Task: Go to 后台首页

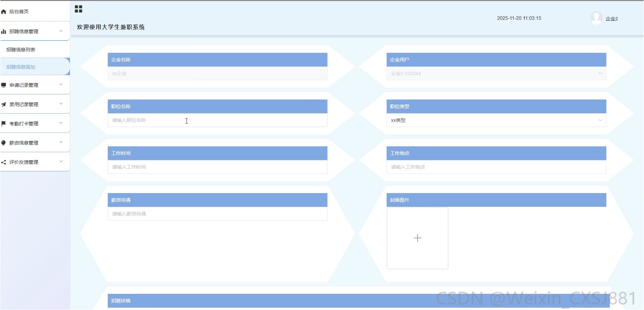Action: click(35, 12)
